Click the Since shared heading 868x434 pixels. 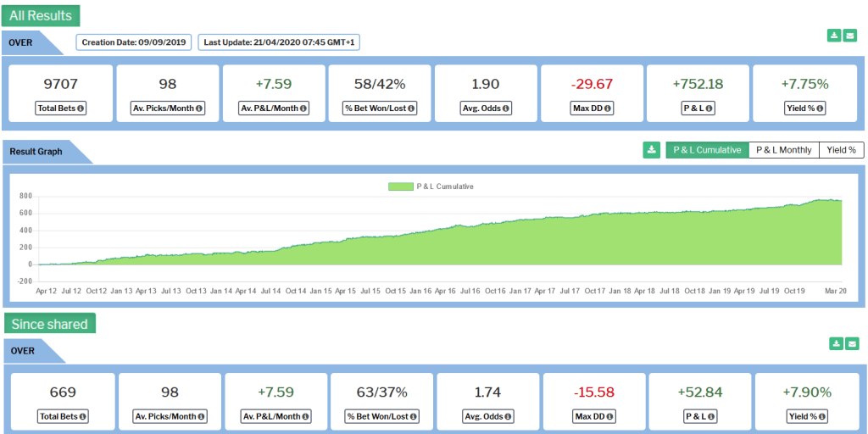click(x=50, y=324)
